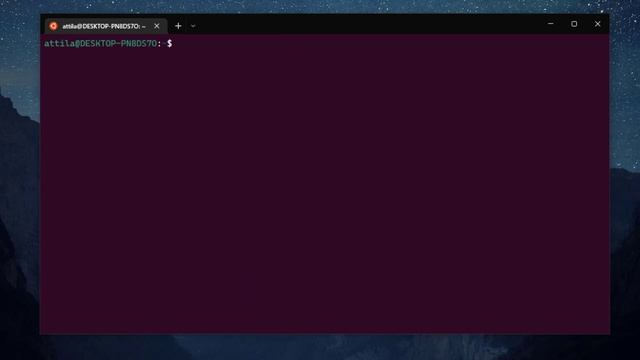Open a new tab with the plus button

pos(178,26)
